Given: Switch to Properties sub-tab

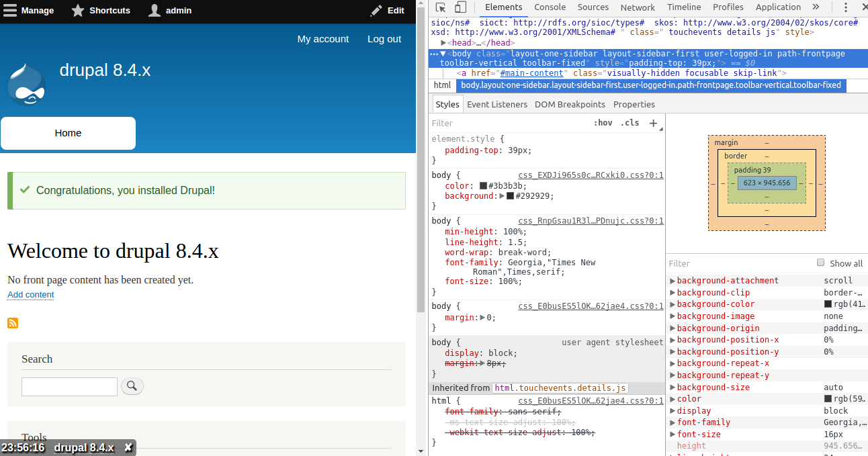Looking at the screenshot, I should 634,104.
